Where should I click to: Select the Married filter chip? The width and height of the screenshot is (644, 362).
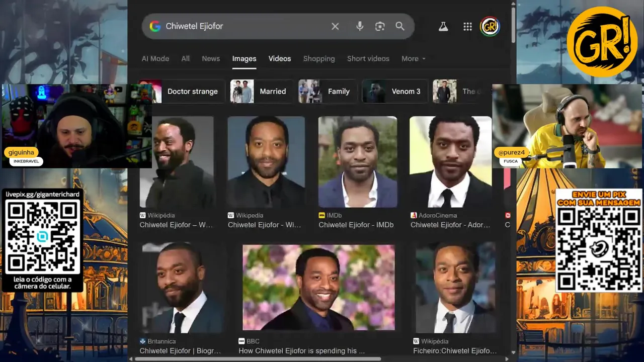tap(262, 92)
